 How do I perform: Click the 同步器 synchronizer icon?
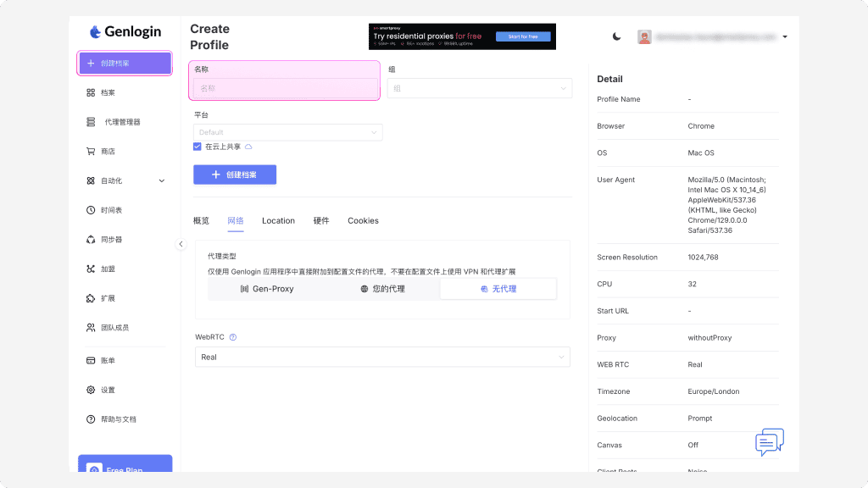point(91,240)
